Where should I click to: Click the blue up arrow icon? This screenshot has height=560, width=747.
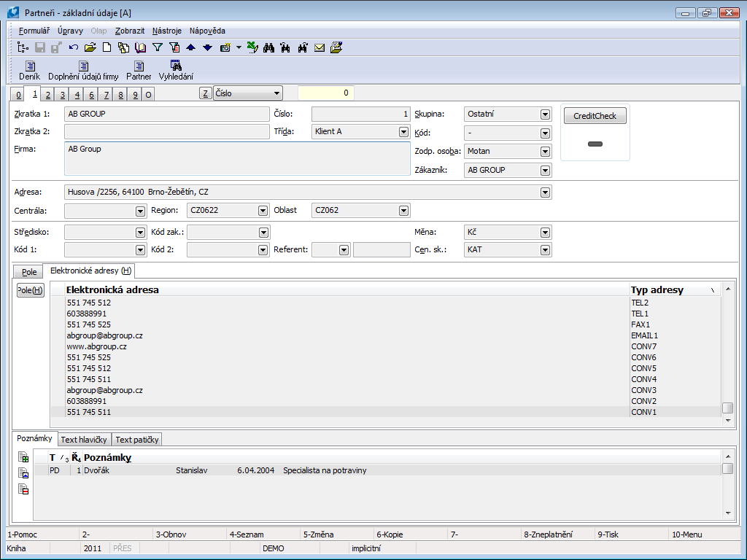tap(190, 48)
